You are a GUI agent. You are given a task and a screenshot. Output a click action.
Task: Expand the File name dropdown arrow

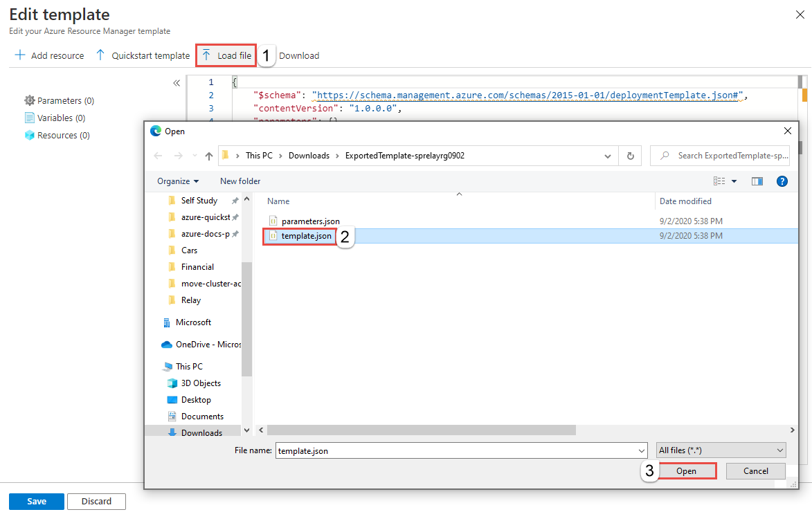click(x=642, y=450)
